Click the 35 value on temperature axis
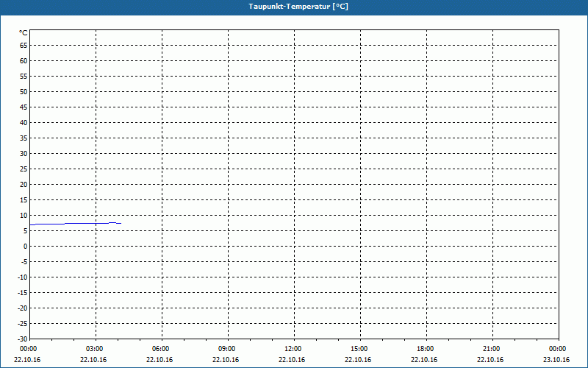Image resolution: width=588 pixels, height=368 pixels. 24,138
